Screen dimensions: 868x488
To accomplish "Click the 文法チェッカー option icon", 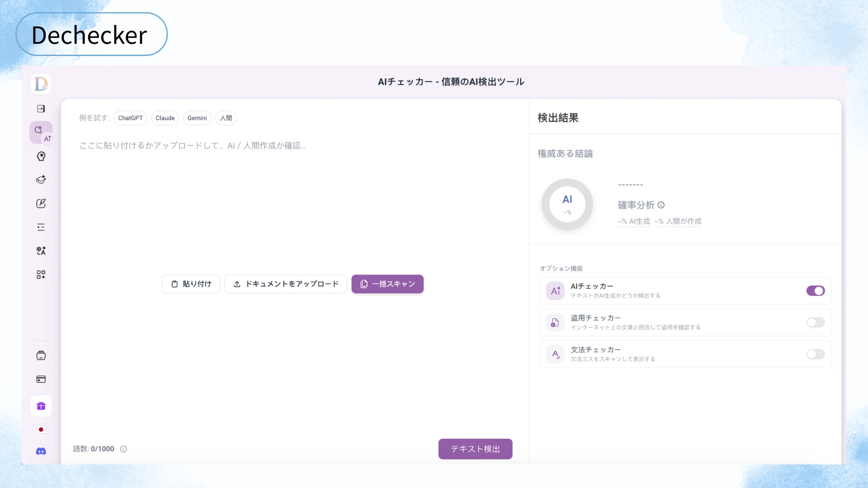I will pyautogui.click(x=555, y=354).
